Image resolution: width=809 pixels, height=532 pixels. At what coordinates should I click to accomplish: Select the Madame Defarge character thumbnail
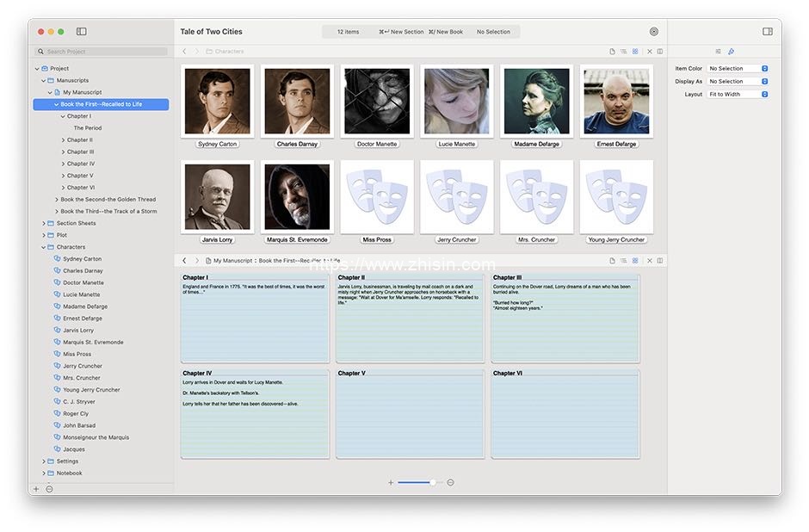click(536, 102)
